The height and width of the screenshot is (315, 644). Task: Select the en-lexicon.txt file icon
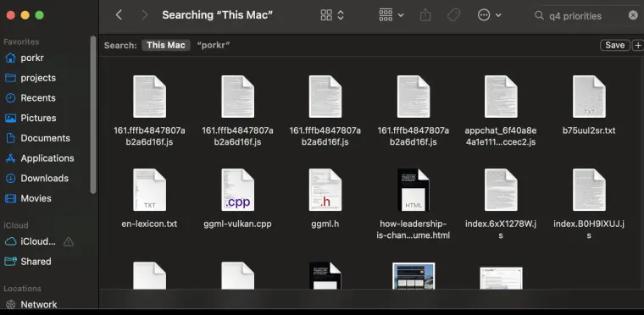[x=149, y=190]
